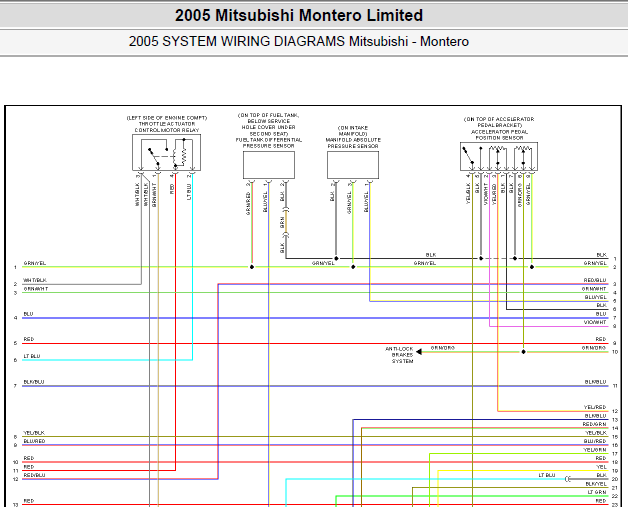Screen dimensions: 628x507
Task: Click 'RED' label at left pin 5
Action: click(x=29, y=339)
